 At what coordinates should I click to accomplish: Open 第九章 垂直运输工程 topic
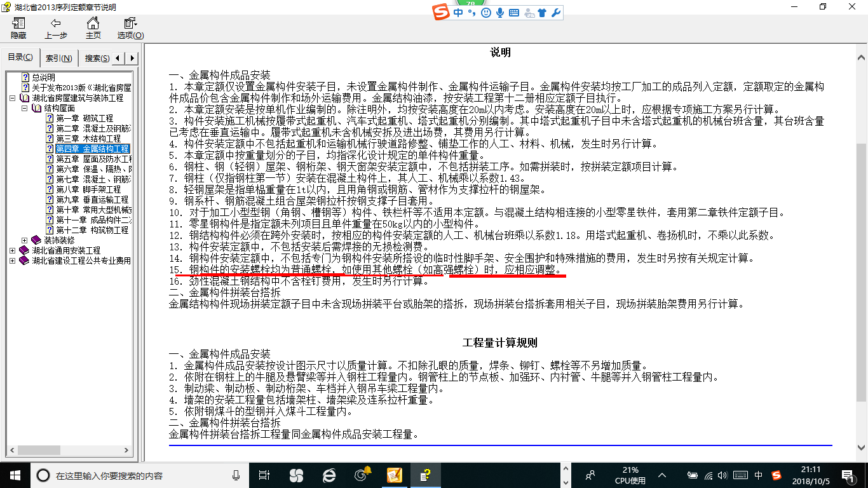pyautogui.click(x=92, y=200)
